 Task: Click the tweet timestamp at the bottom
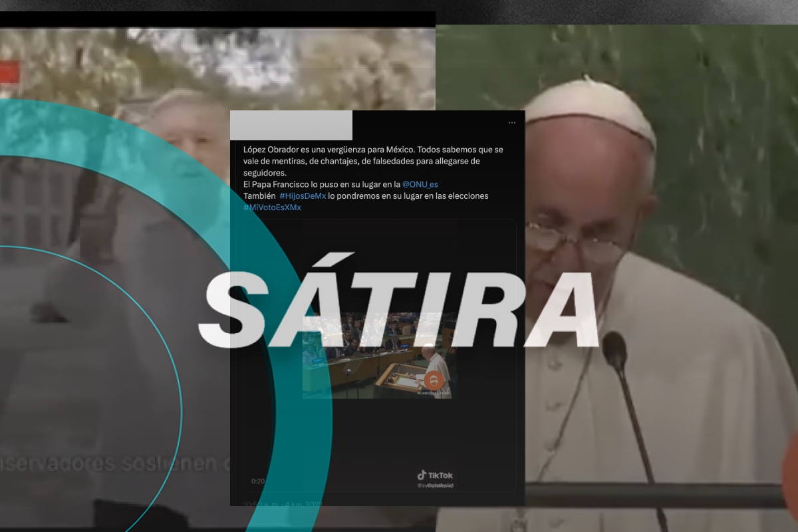pos(283,503)
